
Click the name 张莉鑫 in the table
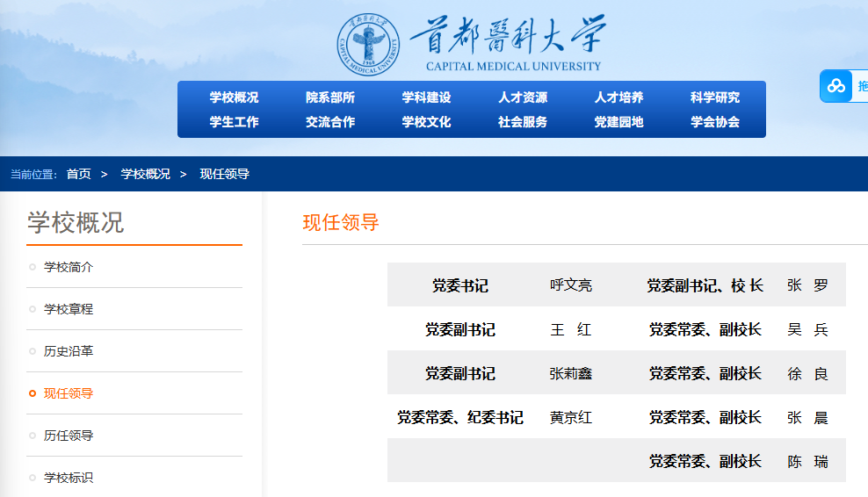tap(571, 373)
